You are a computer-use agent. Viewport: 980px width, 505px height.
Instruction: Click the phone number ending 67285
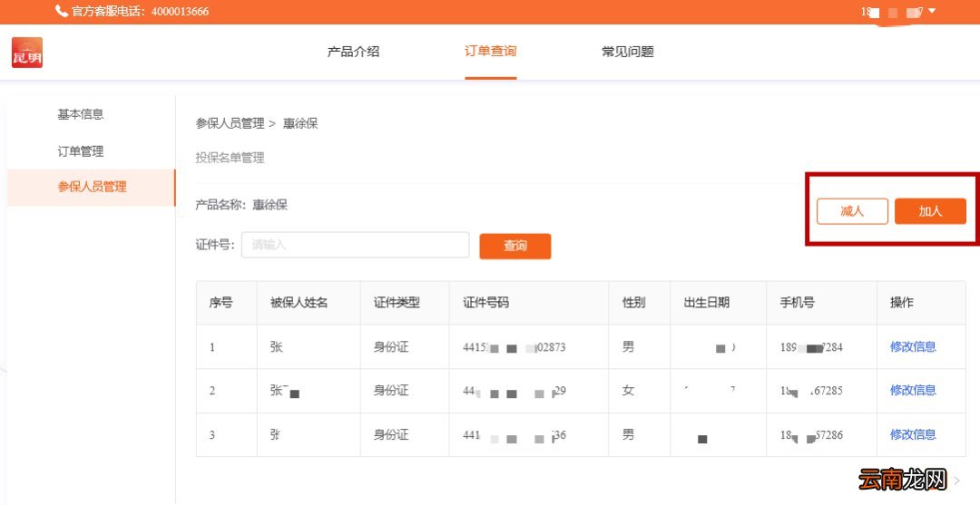pyautogui.click(x=811, y=391)
